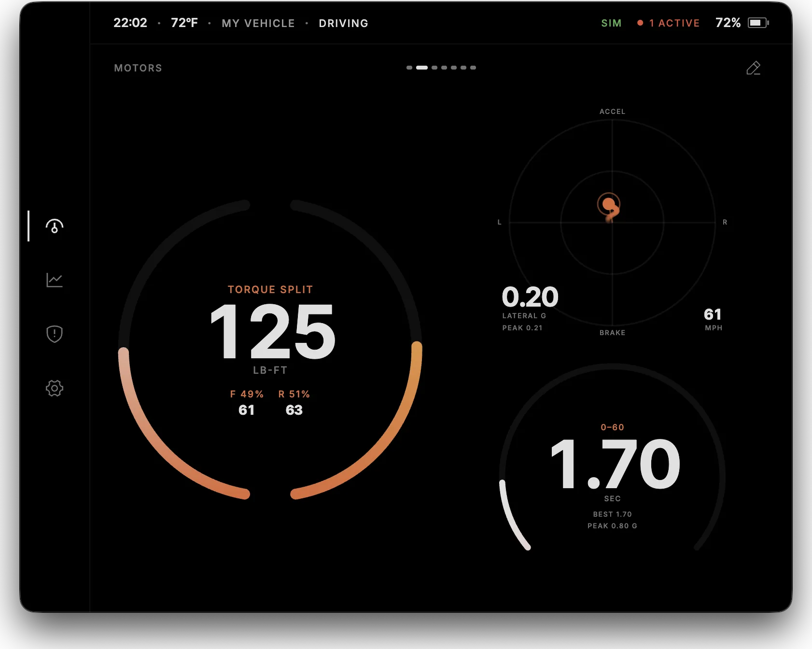Select the fifth page indicator dot
Viewport: 812px width, 649px height.
pyautogui.click(x=454, y=68)
